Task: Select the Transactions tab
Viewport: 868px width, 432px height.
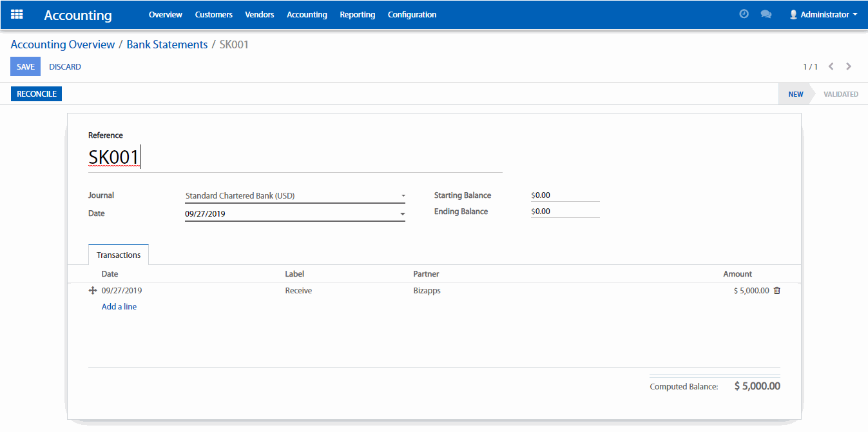Action: pyautogui.click(x=119, y=255)
